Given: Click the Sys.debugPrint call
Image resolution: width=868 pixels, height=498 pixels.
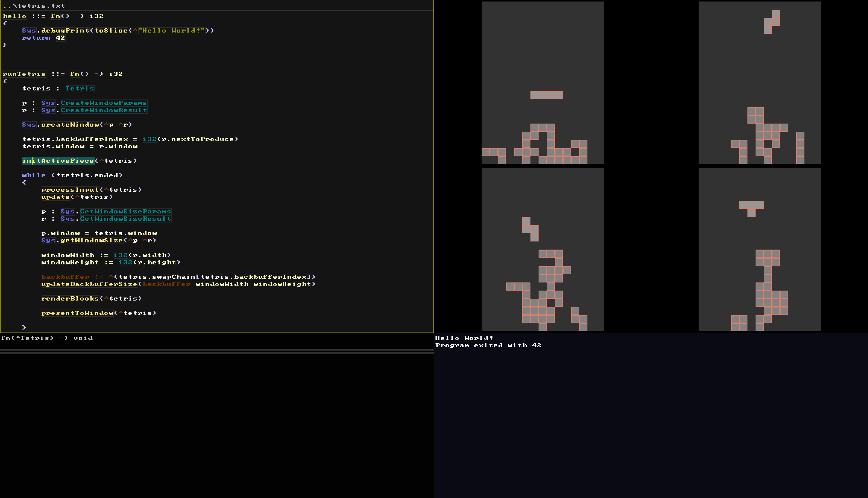Looking at the screenshot, I should coord(118,30).
